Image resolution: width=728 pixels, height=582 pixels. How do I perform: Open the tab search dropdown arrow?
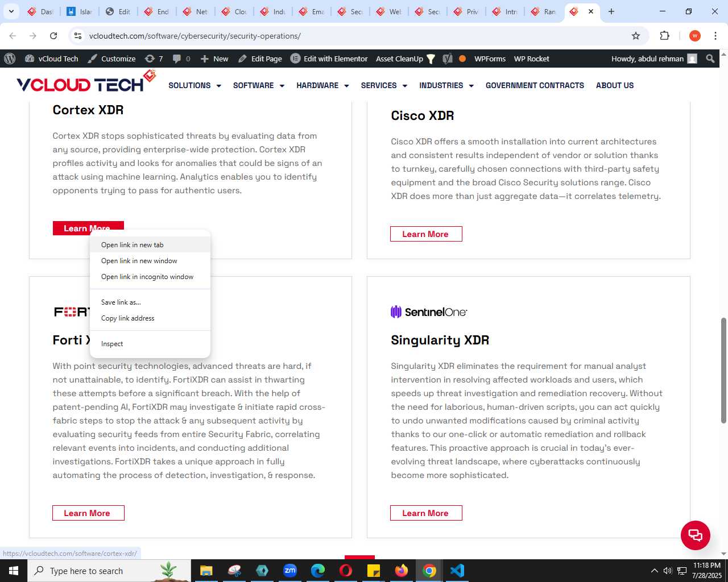[x=11, y=11]
